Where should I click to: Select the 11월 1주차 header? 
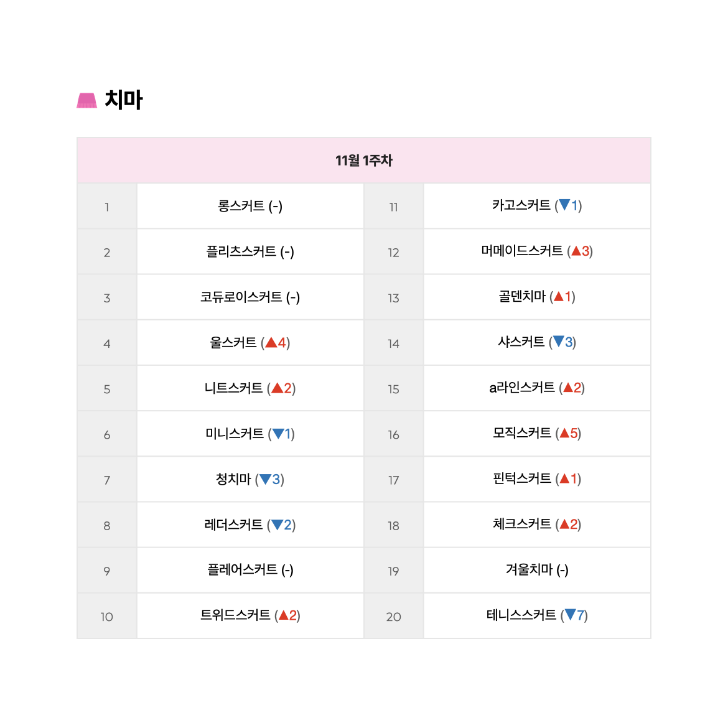(x=364, y=161)
